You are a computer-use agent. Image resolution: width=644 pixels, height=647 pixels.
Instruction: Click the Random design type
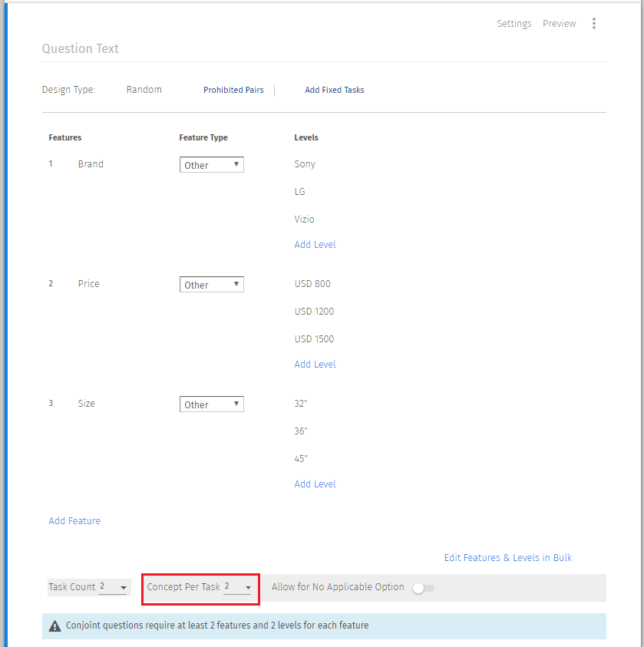(x=144, y=90)
